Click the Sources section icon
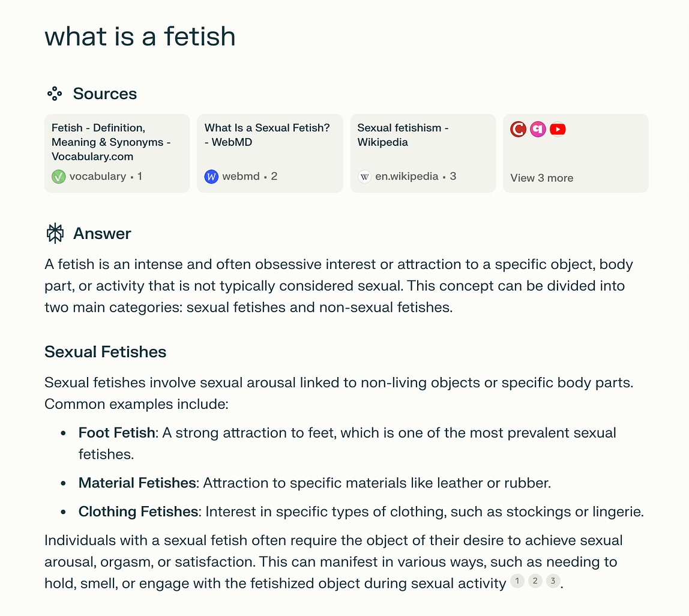 [x=55, y=94]
